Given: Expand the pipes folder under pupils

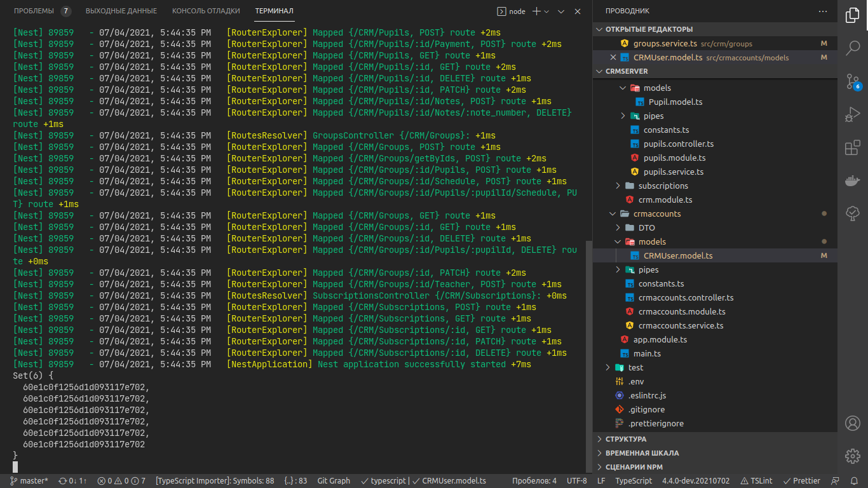Looking at the screenshot, I should [715, 116].
